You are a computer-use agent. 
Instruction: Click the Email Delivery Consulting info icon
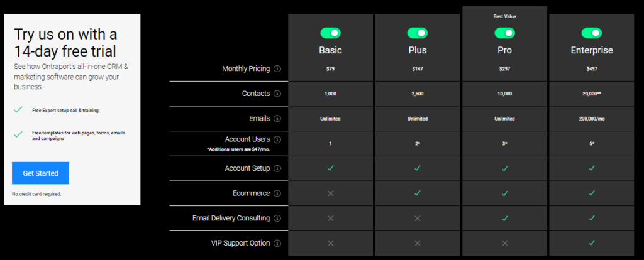coord(277,218)
